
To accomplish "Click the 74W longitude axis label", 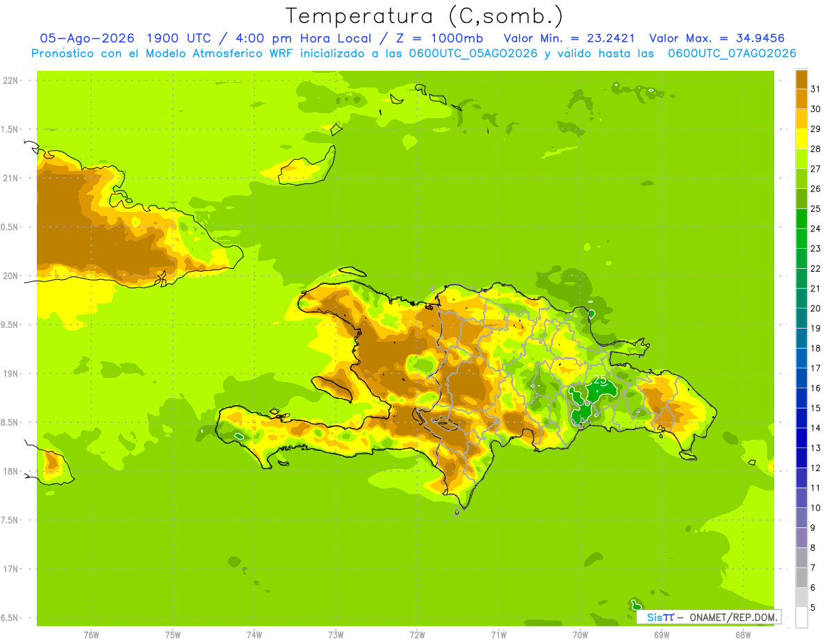I will click(x=254, y=635).
